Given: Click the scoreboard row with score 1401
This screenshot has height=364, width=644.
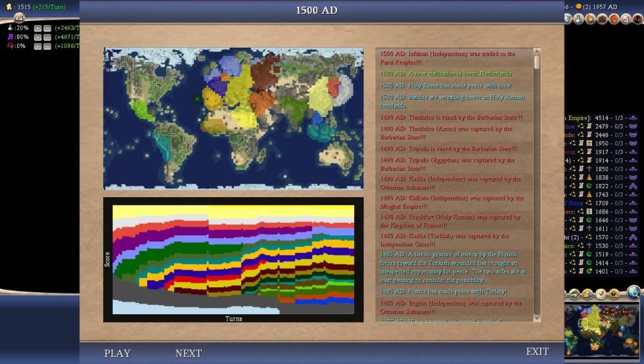Looking at the screenshot, I should (602, 271).
